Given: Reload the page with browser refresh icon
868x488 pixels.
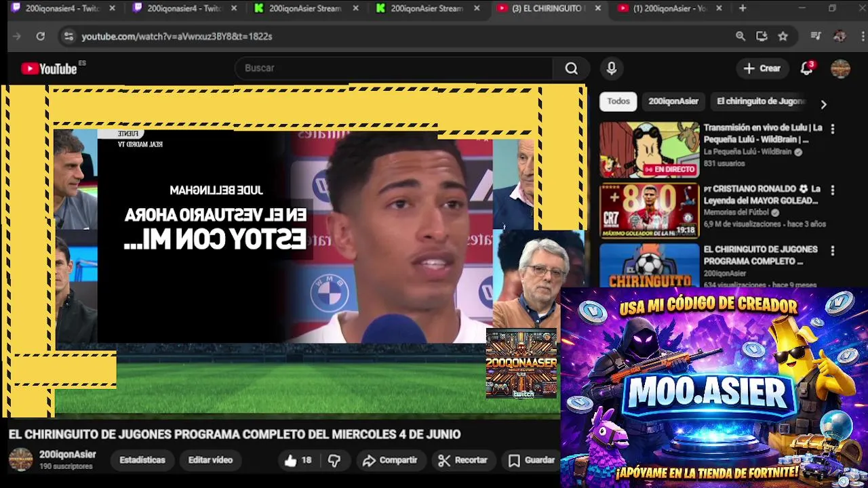Looking at the screenshot, I should [x=40, y=36].
